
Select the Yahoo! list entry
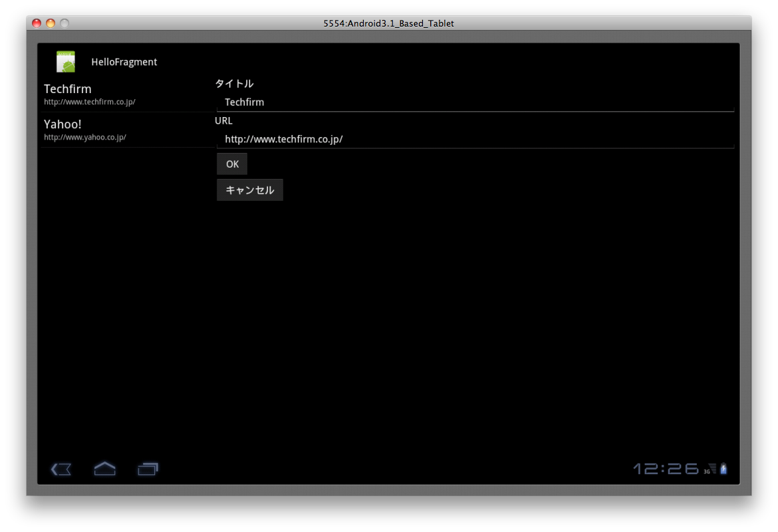pos(128,130)
